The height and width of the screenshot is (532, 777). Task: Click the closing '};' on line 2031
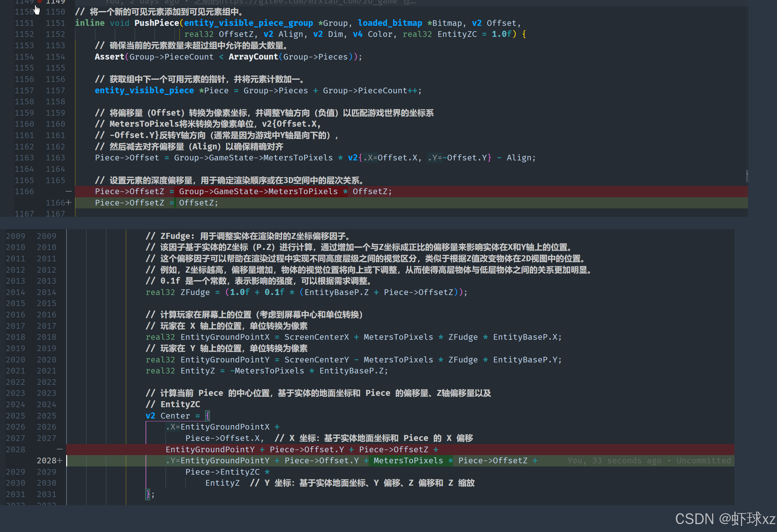coord(150,494)
